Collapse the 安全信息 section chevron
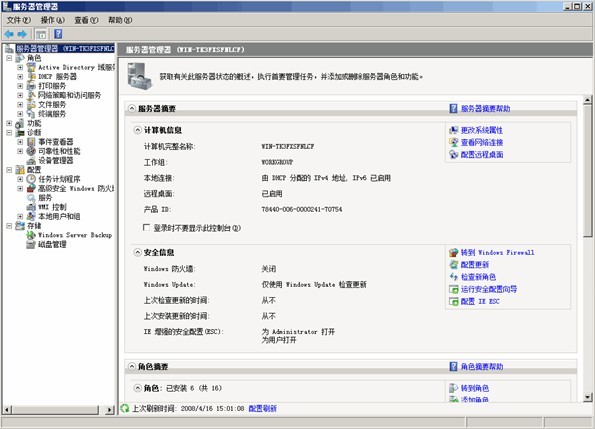595x429 pixels. [x=137, y=252]
